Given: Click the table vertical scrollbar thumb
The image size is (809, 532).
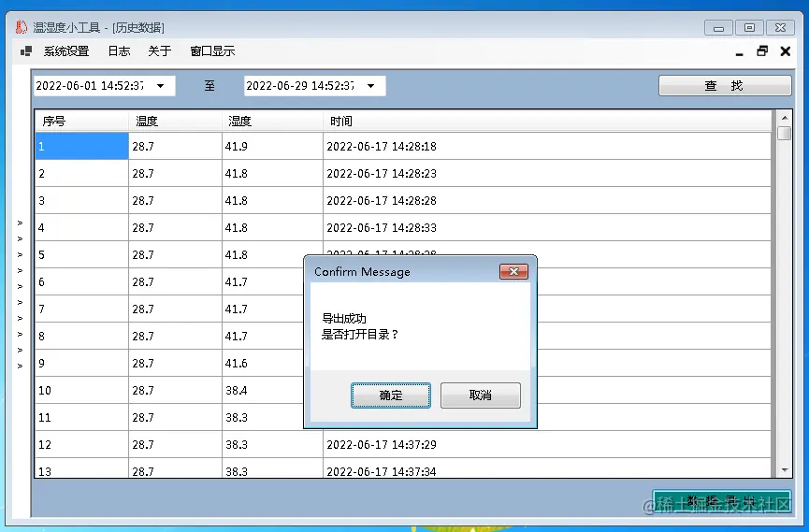Looking at the screenshot, I should click(785, 133).
